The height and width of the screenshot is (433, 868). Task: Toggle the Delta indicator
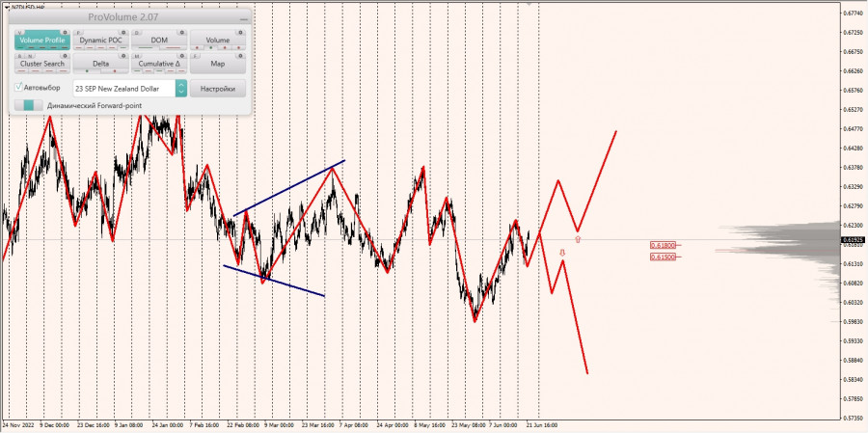100,63
